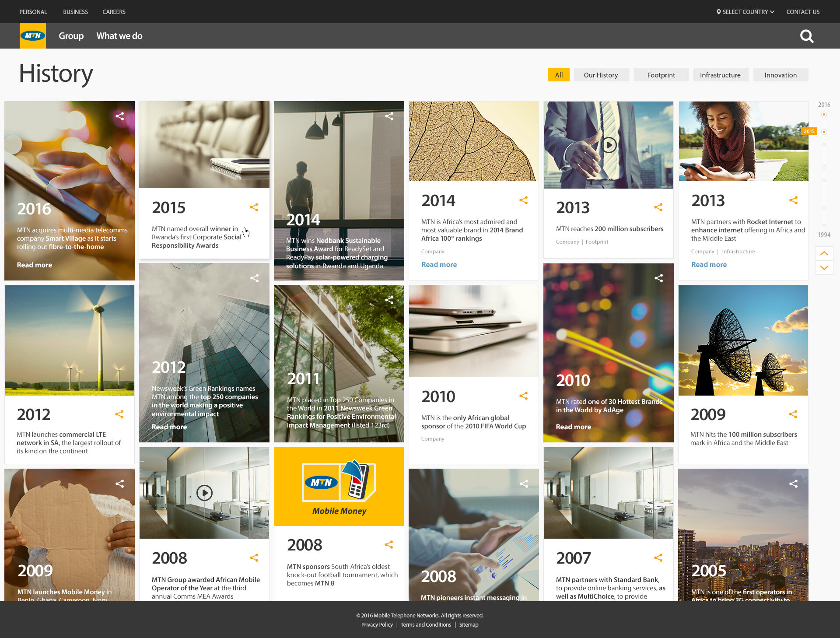840x638 pixels.
Task: Select the Our History filter
Action: tap(601, 75)
